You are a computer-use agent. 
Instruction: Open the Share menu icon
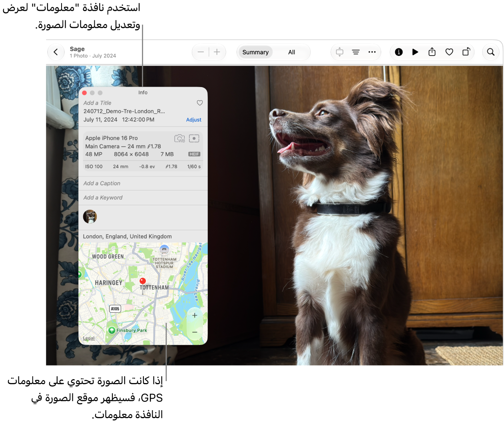coord(432,52)
